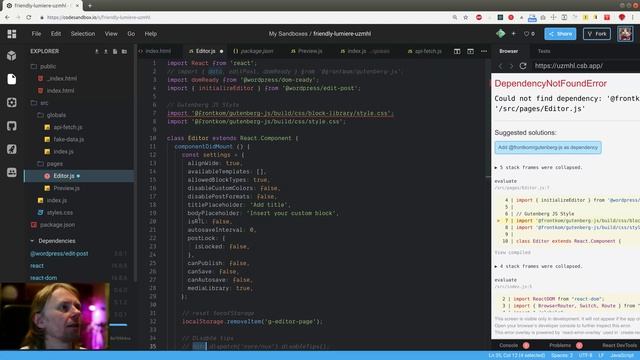Collapse the globals folder
640x360 pixels.
(52, 115)
